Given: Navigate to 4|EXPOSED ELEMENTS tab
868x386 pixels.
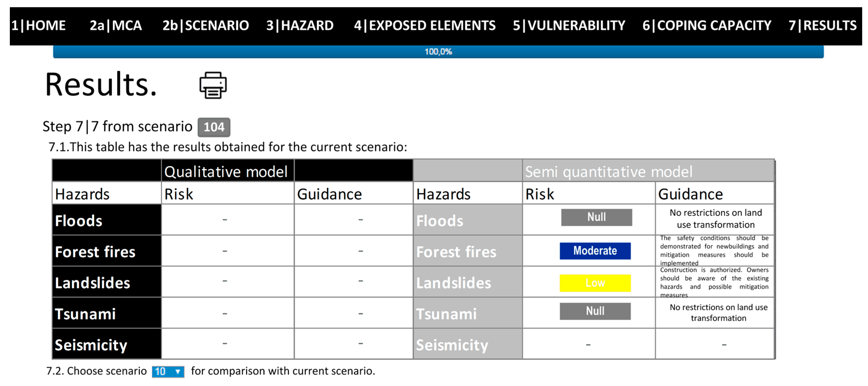Looking at the screenshot, I should click(425, 26).
